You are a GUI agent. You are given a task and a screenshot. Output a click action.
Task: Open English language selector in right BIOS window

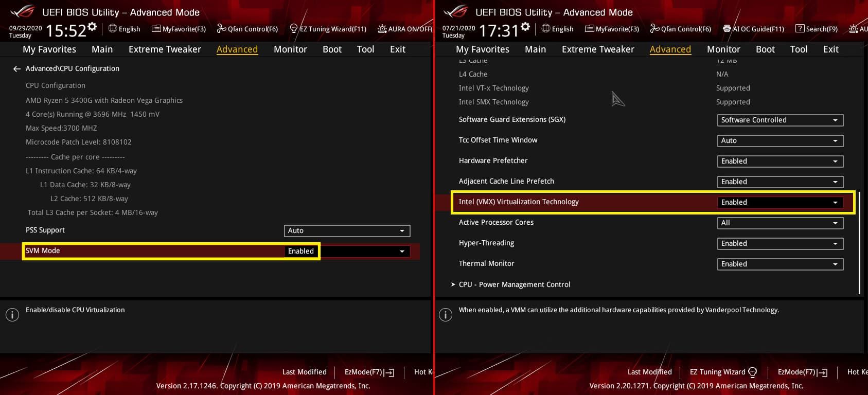click(557, 29)
